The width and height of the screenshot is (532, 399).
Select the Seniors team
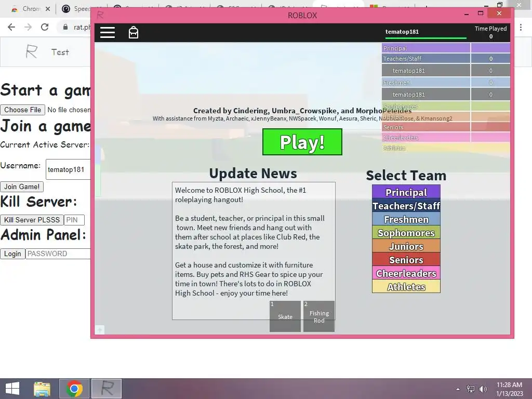pos(406,260)
